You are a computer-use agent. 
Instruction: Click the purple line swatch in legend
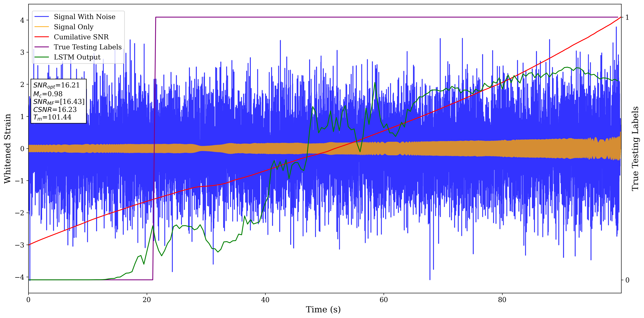42,47
